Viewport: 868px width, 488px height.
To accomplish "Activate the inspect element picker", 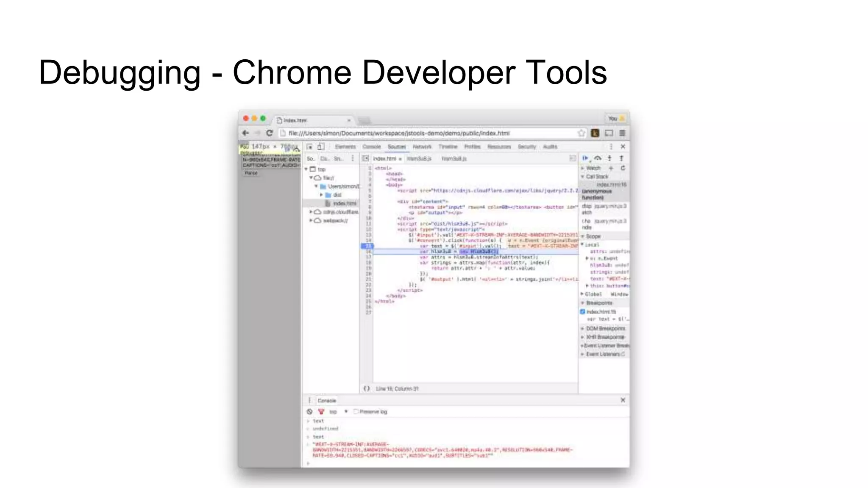I will tap(309, 147).
